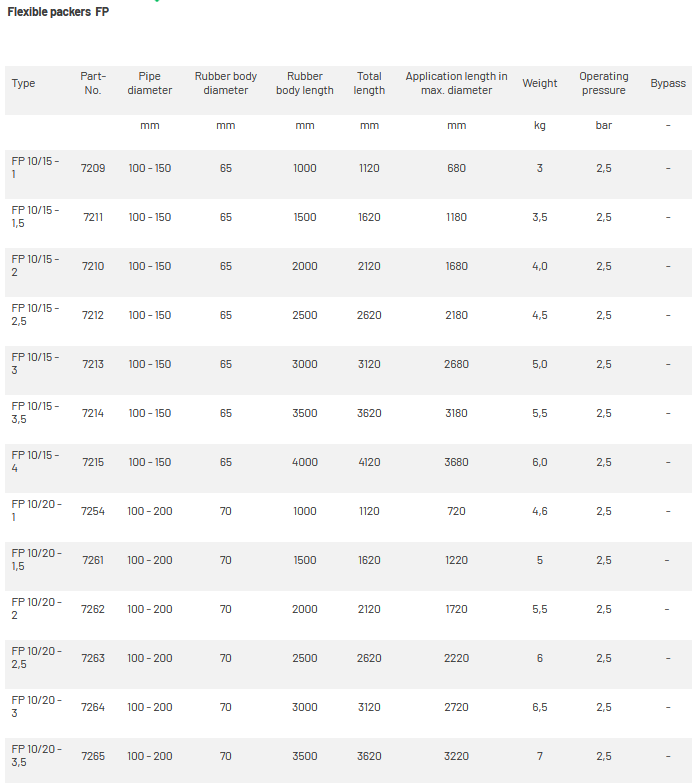
Task: Select the Weight column header
Action: 540,83
